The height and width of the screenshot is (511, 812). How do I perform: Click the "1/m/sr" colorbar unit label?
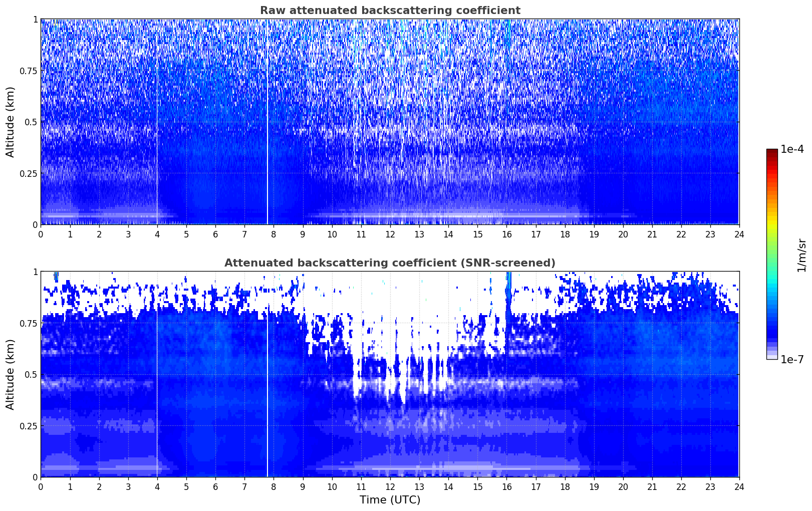(801, 254)
